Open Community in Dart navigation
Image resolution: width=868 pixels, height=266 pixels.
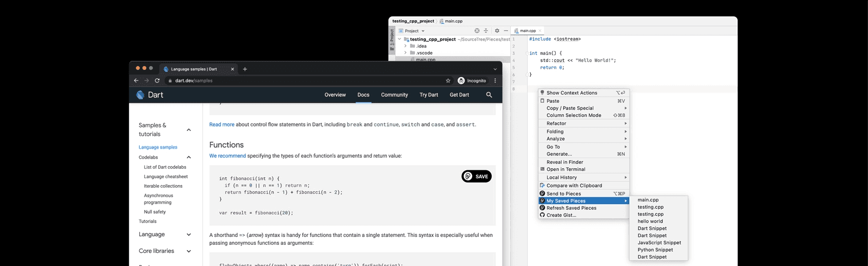tap(394, 95)
